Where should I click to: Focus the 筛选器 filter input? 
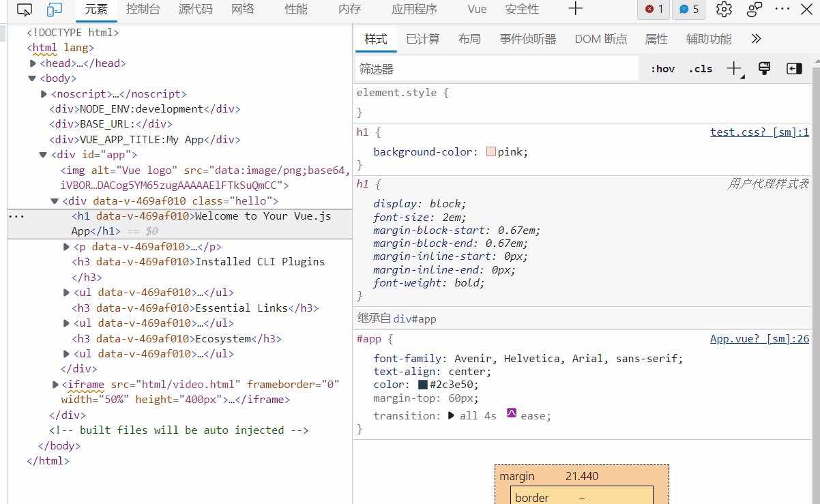coord(497,69)
